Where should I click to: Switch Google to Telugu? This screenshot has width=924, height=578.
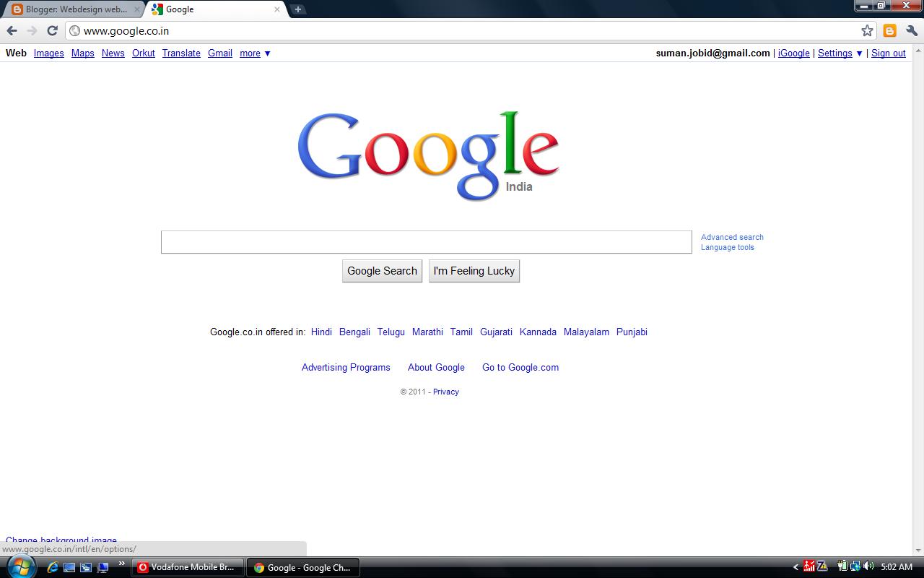(391, 332)
